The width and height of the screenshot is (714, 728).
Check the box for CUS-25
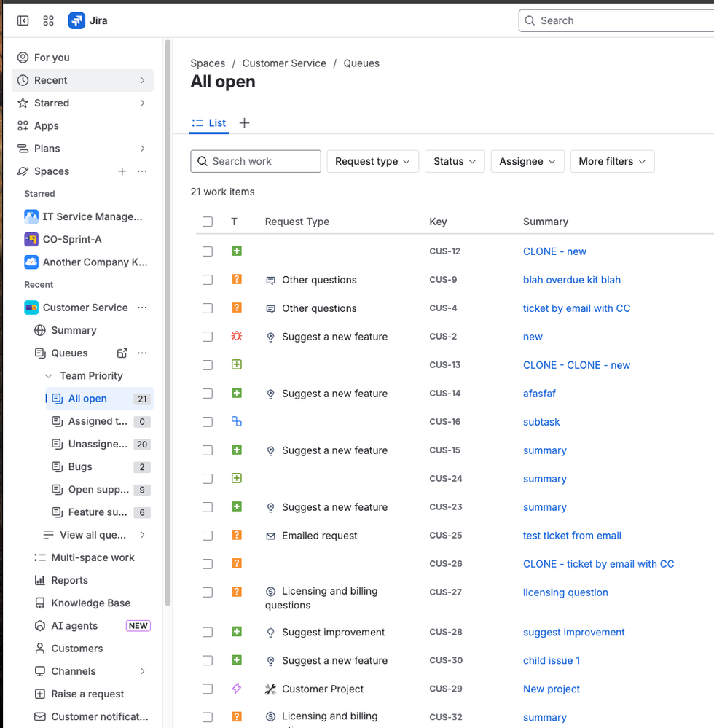pos(208,536)
